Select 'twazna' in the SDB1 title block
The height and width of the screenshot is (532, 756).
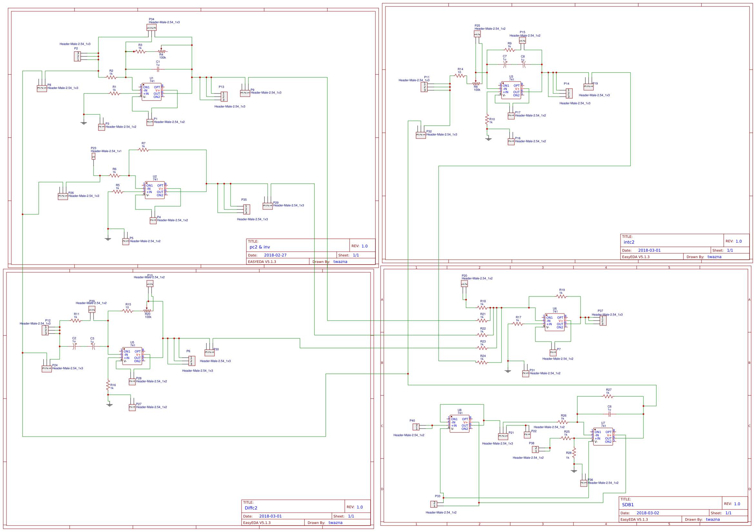[712, 519]
